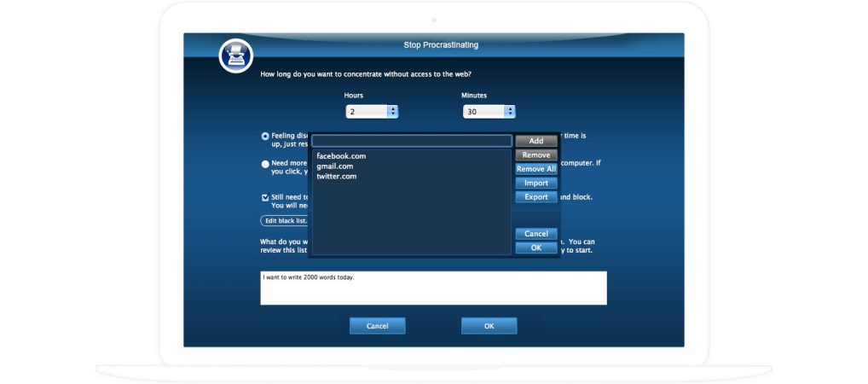Click the Export button
The image size is (868, 384).
535,197
